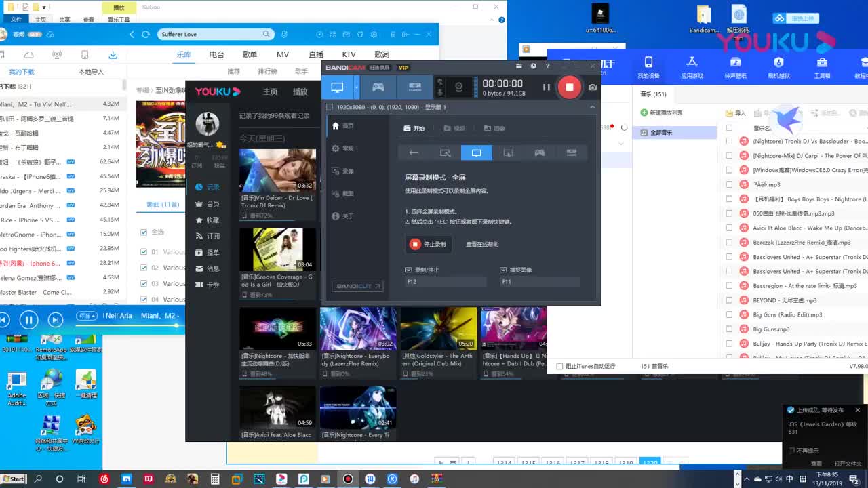
Task: Choose back arrow in Bandicam mode bar
Action: point(413,153)
